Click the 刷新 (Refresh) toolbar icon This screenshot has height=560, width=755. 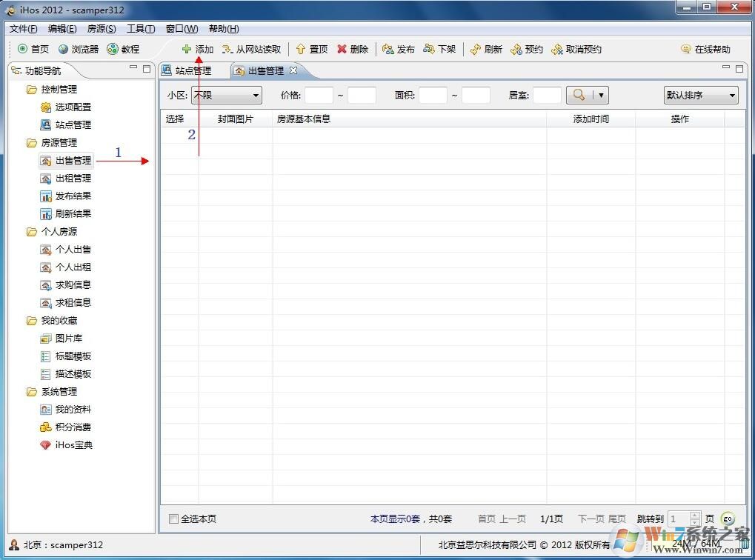pos(486,49)
